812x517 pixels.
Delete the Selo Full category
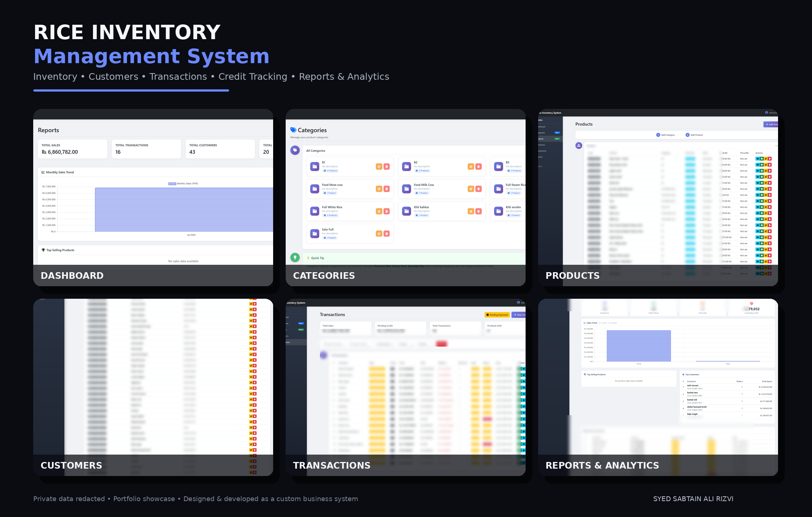point(386,233)
